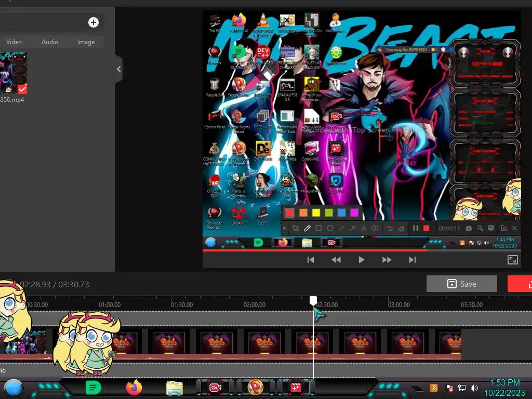Pick the red color swatch in the previewed recording
The image size is (532, 399).
click(289, 212)
